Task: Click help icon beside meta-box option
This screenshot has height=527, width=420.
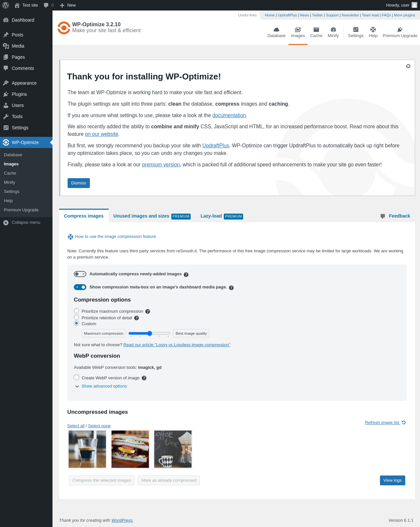Action: (x=231, y=288)
